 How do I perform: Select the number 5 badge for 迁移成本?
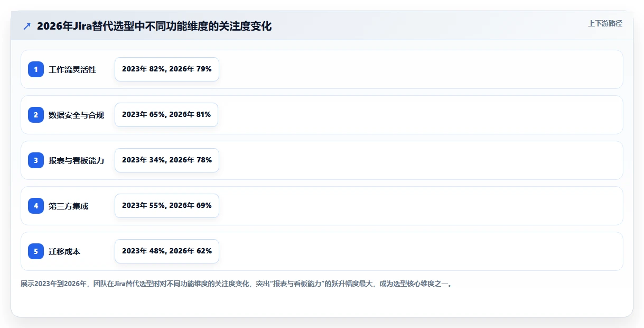tap(36, 251)
